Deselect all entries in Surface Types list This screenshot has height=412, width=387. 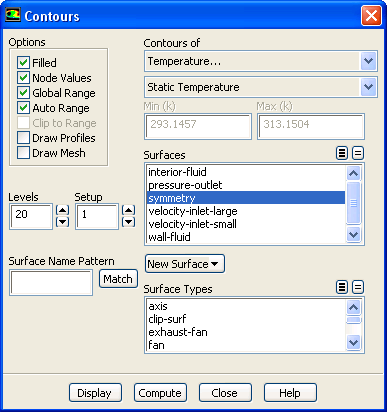point(358,287)
